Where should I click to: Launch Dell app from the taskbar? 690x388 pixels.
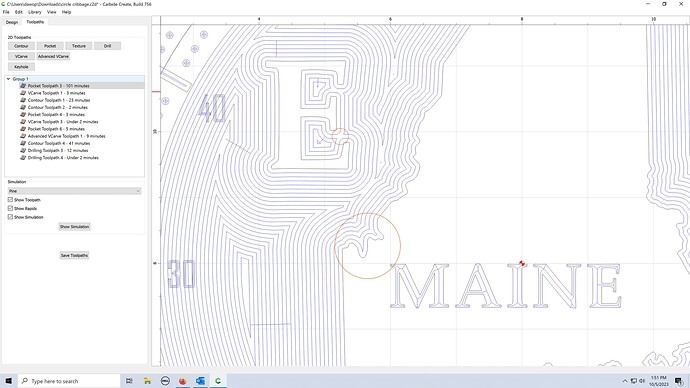165,381
